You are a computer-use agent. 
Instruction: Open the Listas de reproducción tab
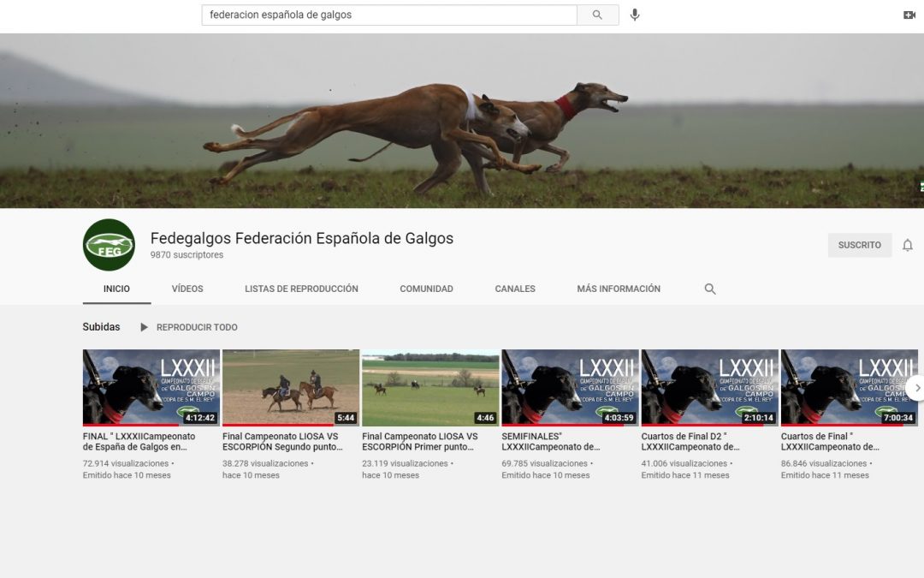pos(301,289)
